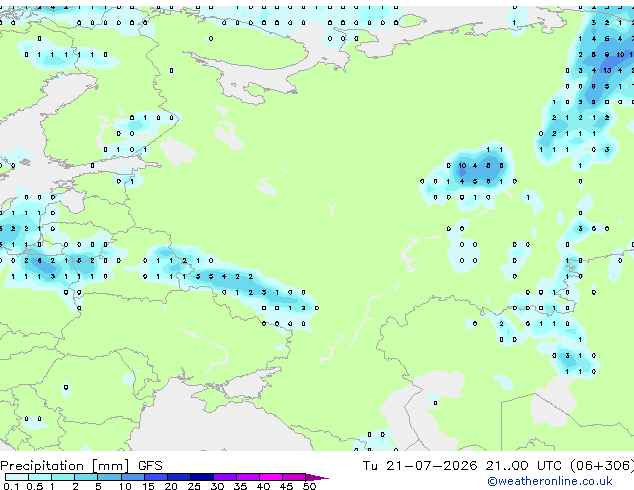This screenshot has width=634, height=490.
Task: Click the weatheronline.co.uk copyright link
Action: [x=550, y=481]
